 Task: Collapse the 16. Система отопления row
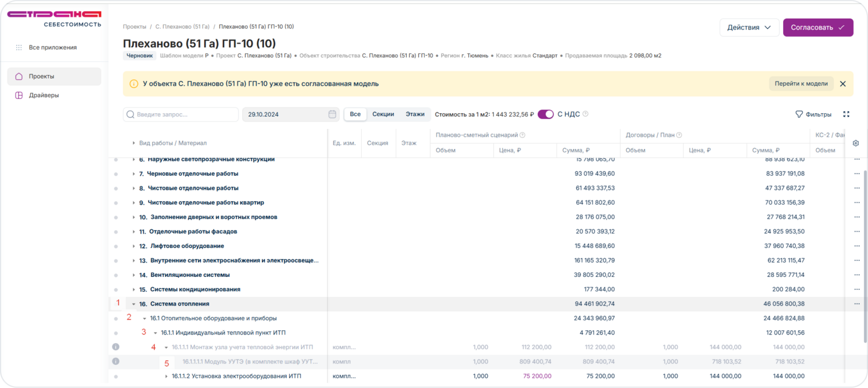point(134,304)
